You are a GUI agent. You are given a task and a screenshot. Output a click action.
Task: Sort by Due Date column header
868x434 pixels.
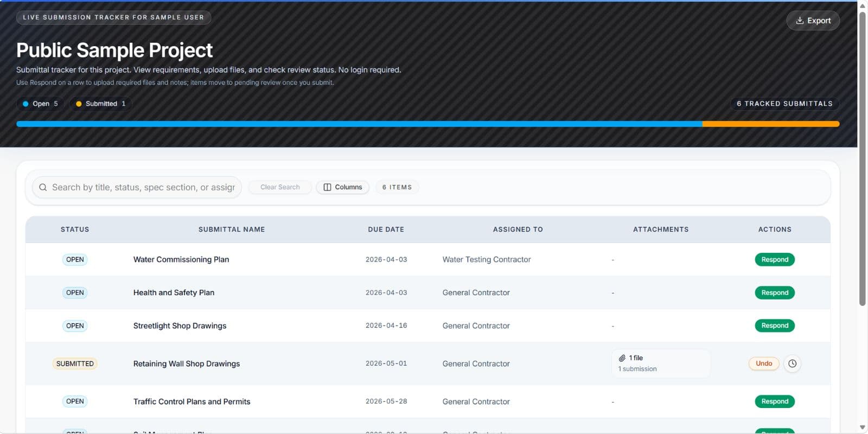pyautogui.click(x=386, y=229)
